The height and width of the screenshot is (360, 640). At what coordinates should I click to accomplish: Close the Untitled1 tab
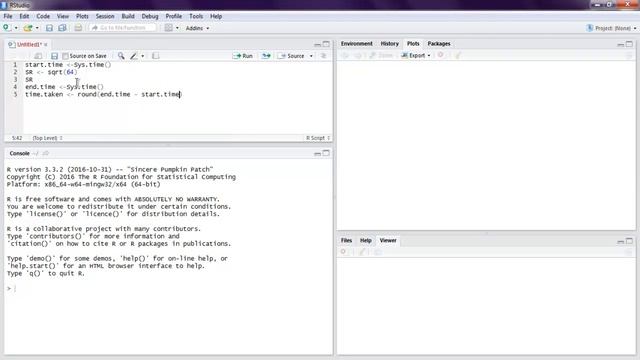tap(46, 44)
